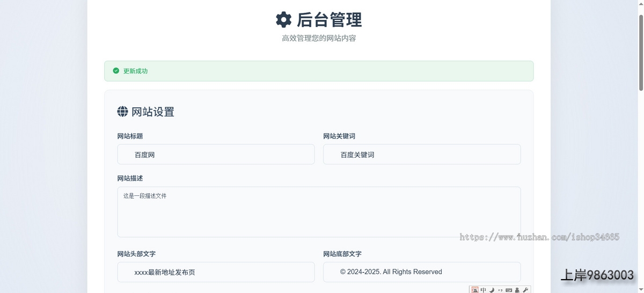644x293 pixels.
Task: Toggle the 中 Chinese/English input mode
Action: coord(484,290)
